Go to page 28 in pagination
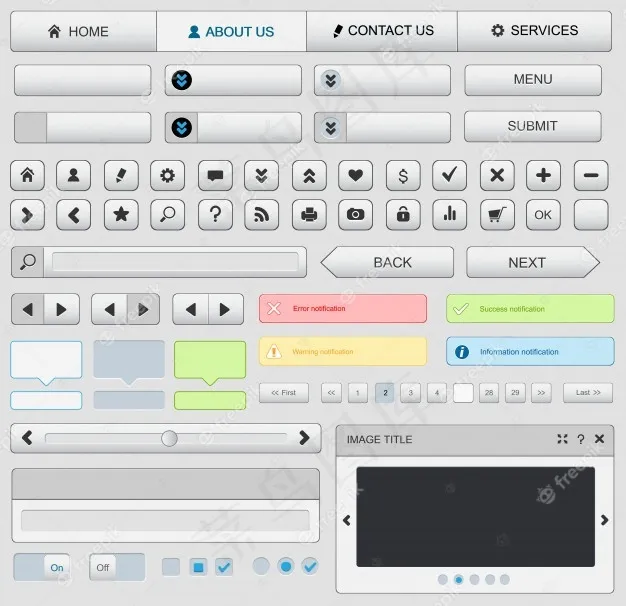626x606 pixels. [x=489, y=393]
